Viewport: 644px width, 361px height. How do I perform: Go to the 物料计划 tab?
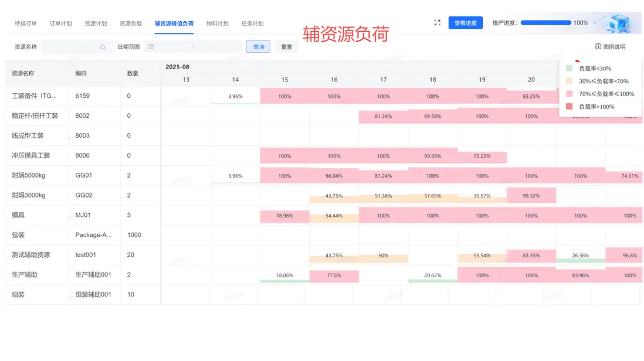click(x=217, y=23)
